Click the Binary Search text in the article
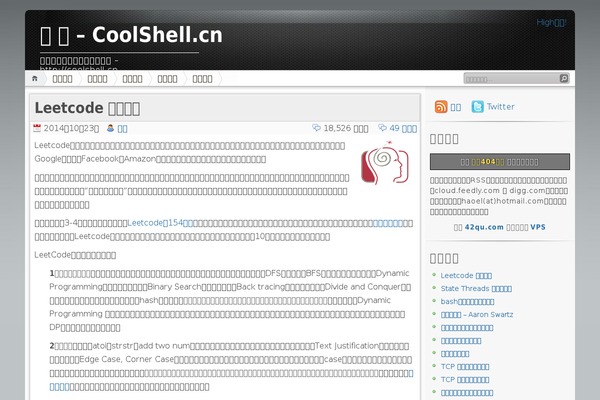600x400 pixels. click(174, 287)
